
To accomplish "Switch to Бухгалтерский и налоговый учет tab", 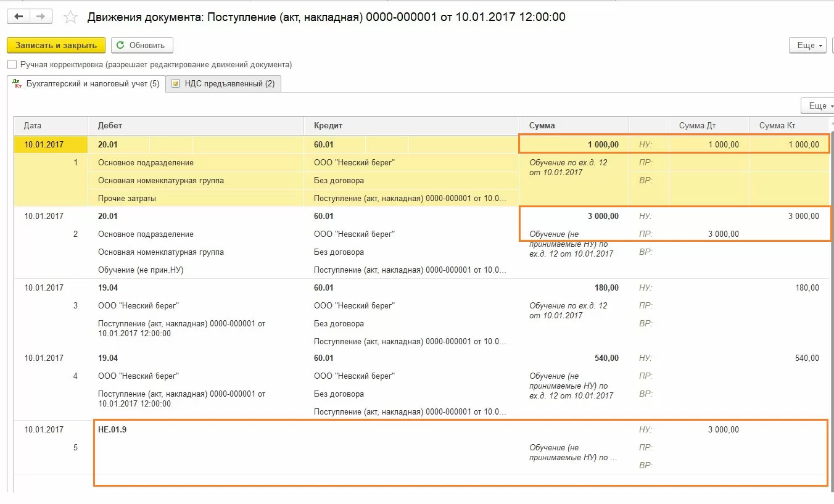I will pos(86,84).
